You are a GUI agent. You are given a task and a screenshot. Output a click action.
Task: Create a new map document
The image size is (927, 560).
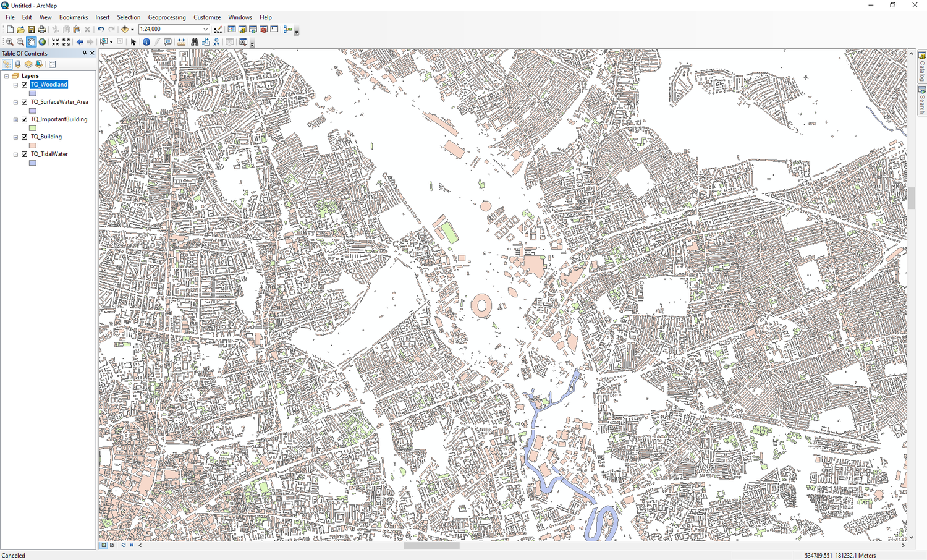point(10,29)
